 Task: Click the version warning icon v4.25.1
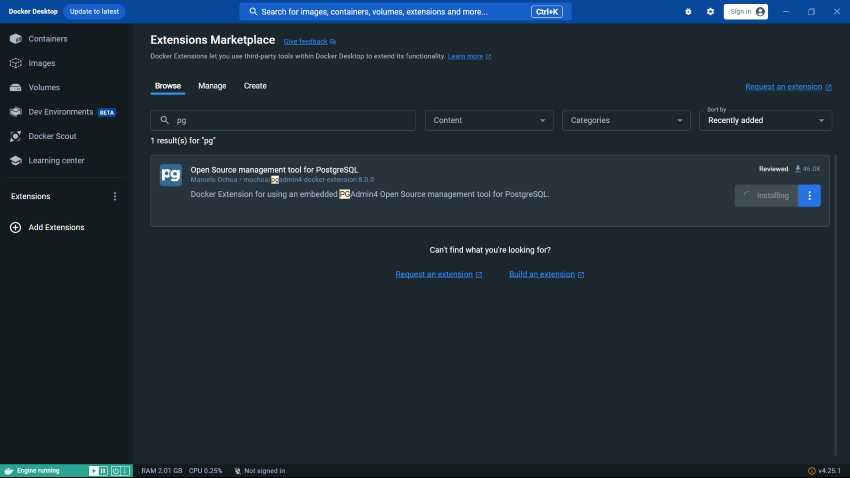coord(812,471)
